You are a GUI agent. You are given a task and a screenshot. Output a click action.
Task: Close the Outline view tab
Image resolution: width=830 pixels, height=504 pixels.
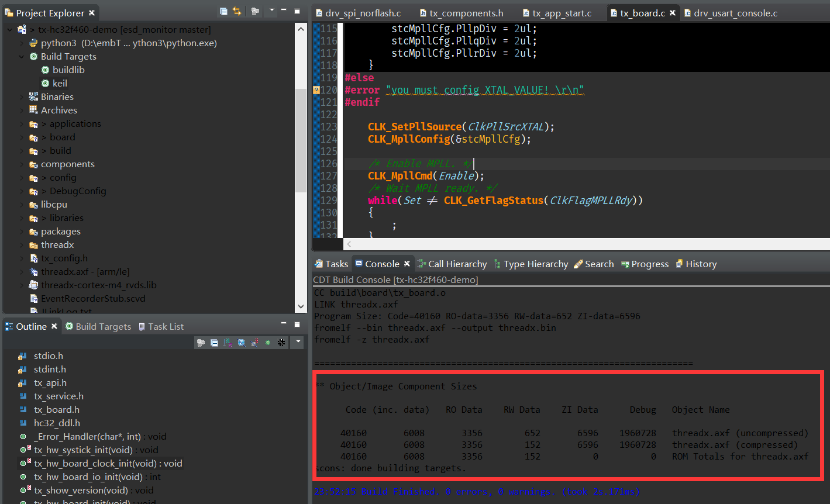54,326
